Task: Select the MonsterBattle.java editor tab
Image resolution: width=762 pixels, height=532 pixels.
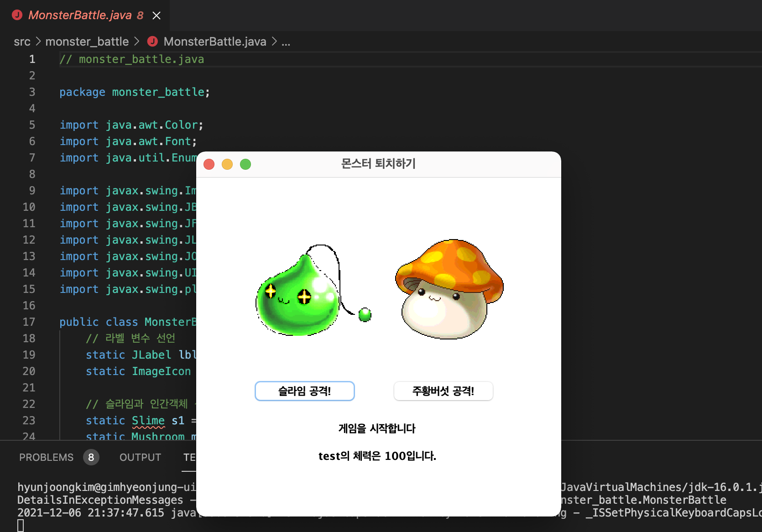Action: click(x=85, y=16)
